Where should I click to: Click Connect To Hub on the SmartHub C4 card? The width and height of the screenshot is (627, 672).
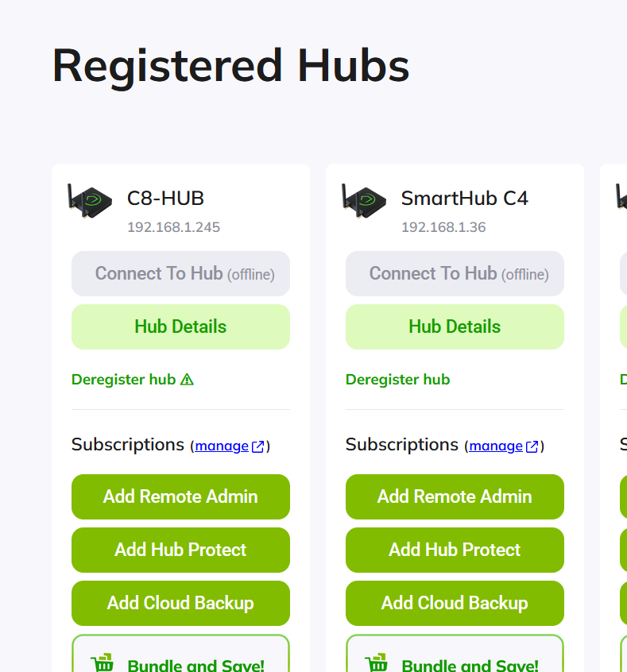pyautogui.click(x=455, y=273)
